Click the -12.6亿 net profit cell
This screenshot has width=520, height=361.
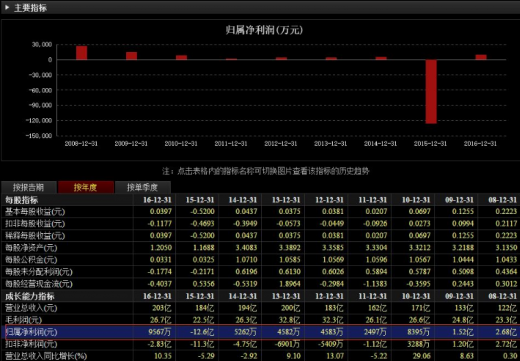pyautogui.click(x=203, y=332)
